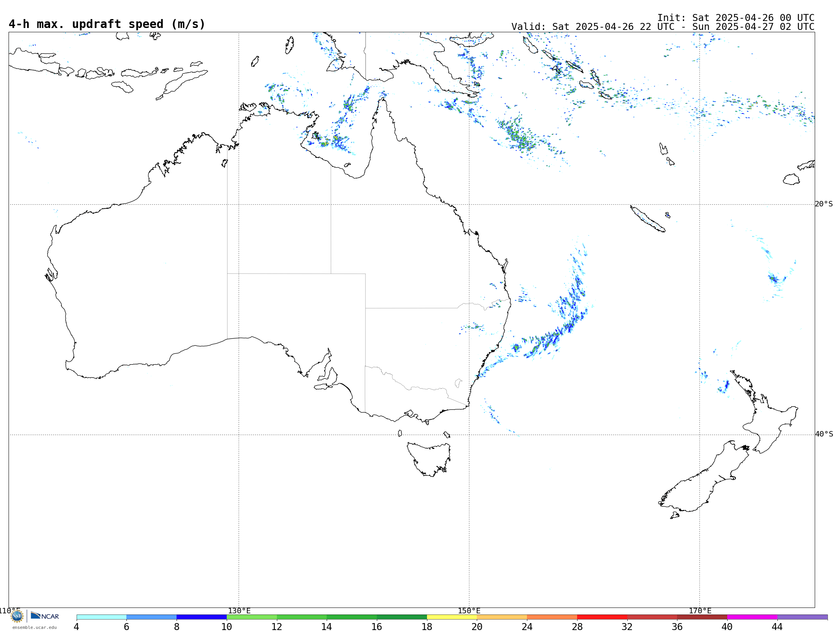Click the colorbar tick label "16"
840x632 pixels.
[377, 627]
